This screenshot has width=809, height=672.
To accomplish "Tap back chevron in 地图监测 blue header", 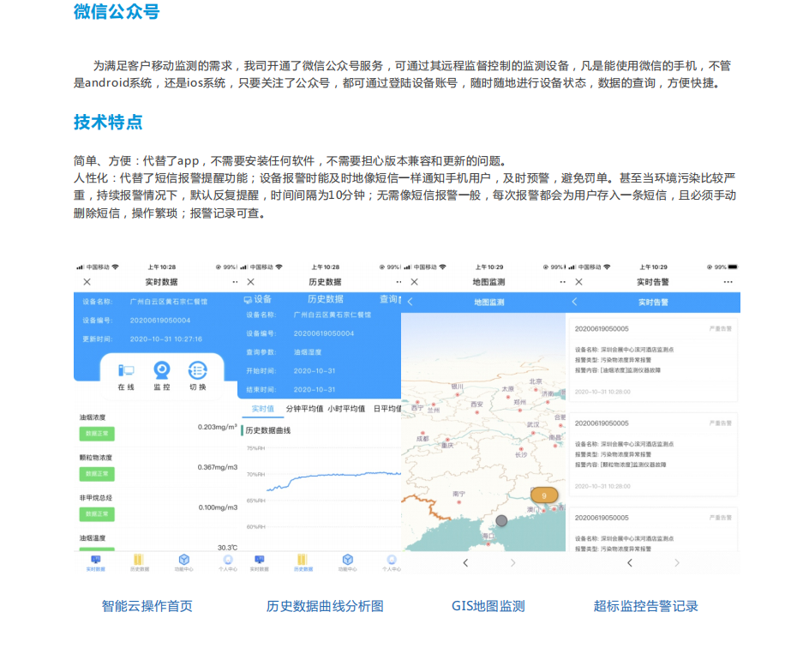I will pyautogui.click(x=410, y=302).
